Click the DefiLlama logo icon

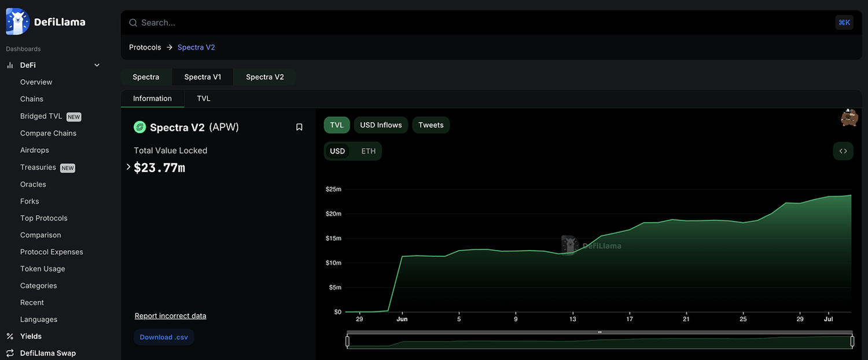click(x=17, y=22)
